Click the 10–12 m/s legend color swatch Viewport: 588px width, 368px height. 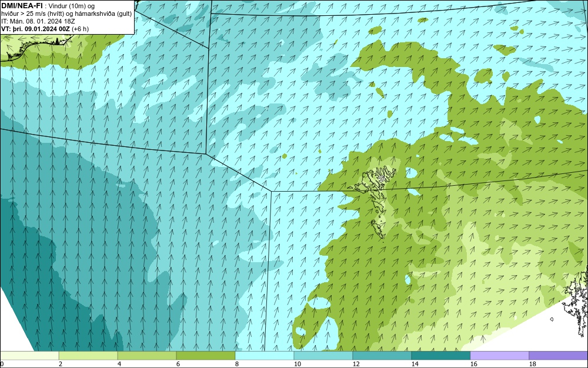[323, 356]
